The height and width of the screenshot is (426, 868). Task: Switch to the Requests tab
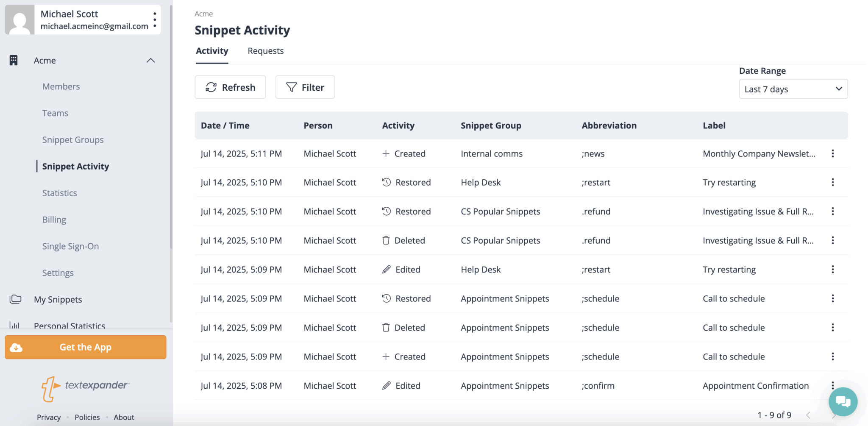(x=265, y=51)
